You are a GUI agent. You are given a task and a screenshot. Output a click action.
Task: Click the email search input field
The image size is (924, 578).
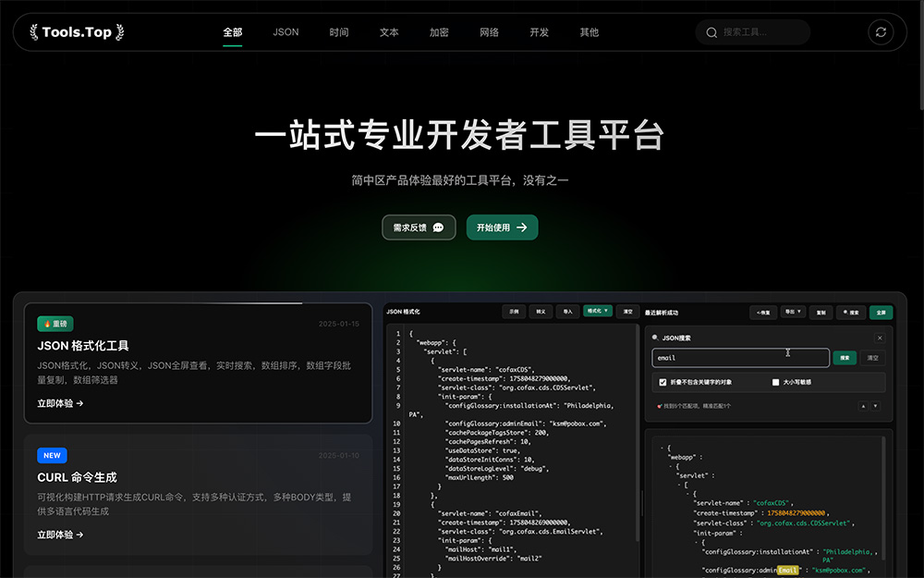pos(739,358)
